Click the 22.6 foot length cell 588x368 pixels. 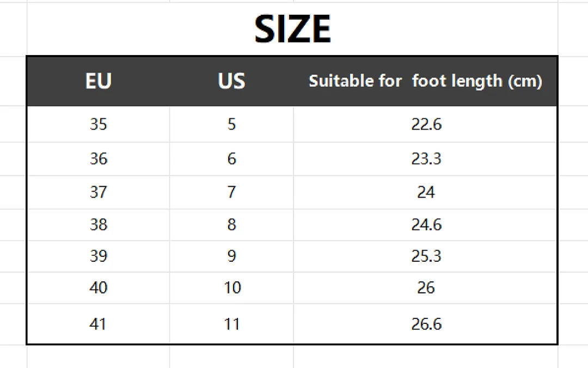pos(425,124)
